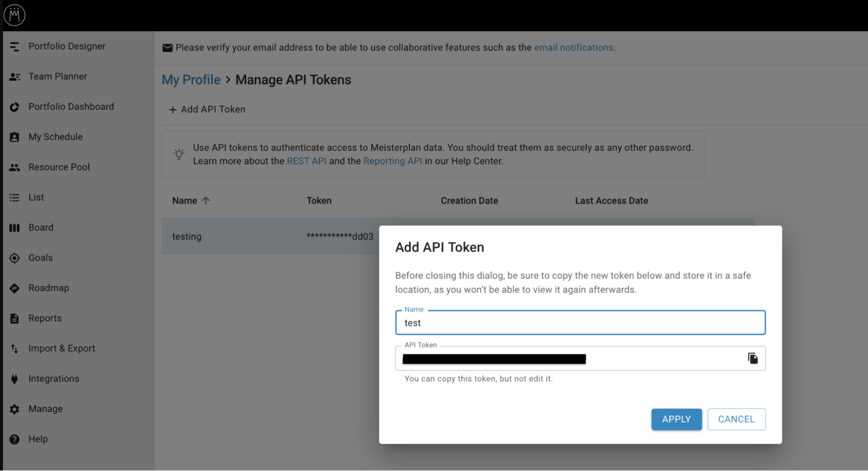
Task: Click the Meisterplan logo icon
Action: tap(14, 15)
